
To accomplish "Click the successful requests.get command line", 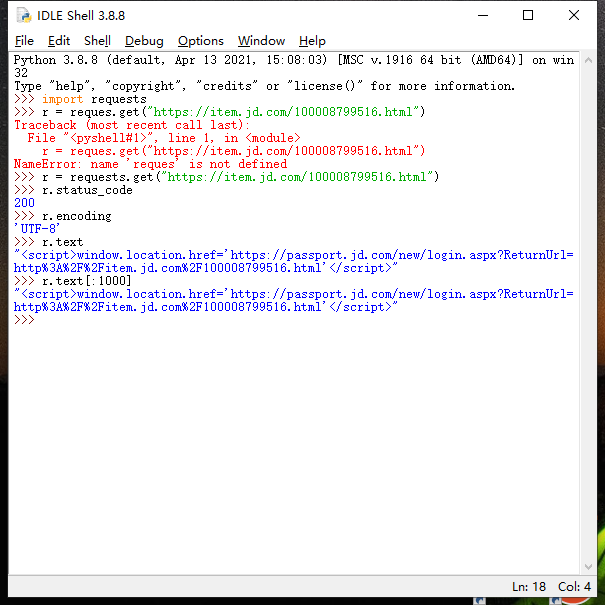I will [226, 177].
